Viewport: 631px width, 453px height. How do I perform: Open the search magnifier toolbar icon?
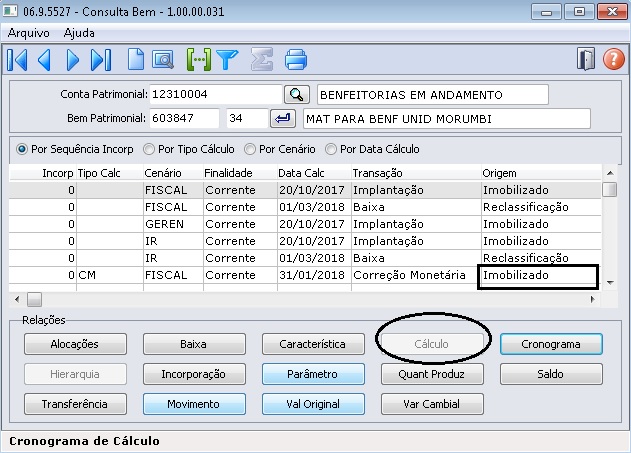(163, 60)
